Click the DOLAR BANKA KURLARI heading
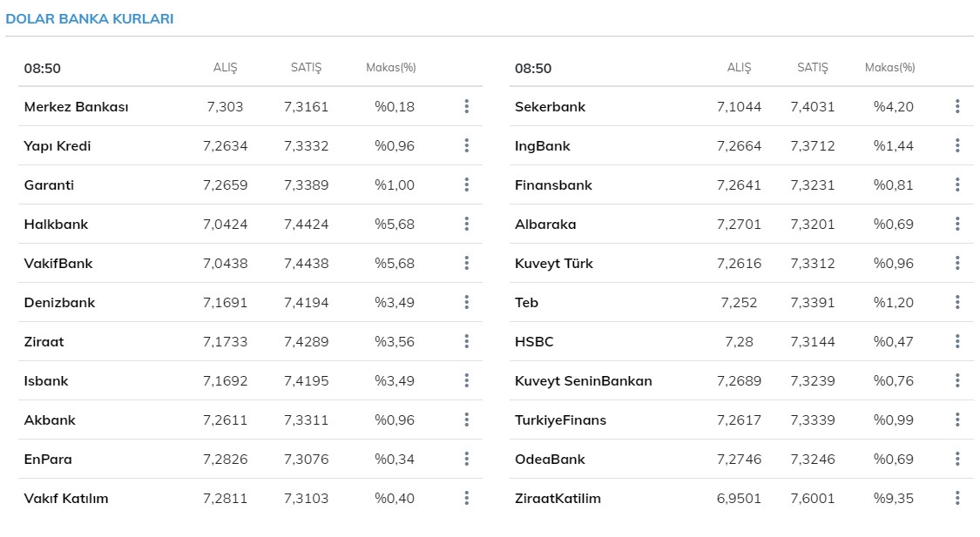Image resolution: width=980 pixels, height=537 pixels. [x=90, y=18]
